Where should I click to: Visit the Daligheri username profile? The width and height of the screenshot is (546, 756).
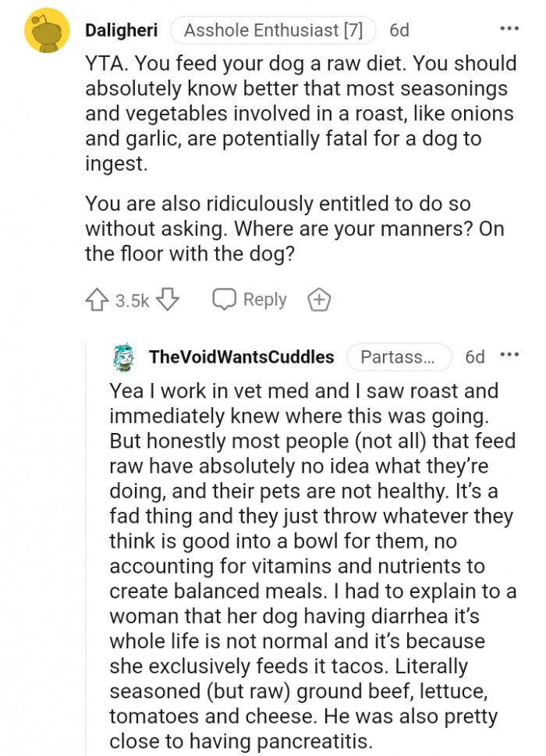[121, 30]
